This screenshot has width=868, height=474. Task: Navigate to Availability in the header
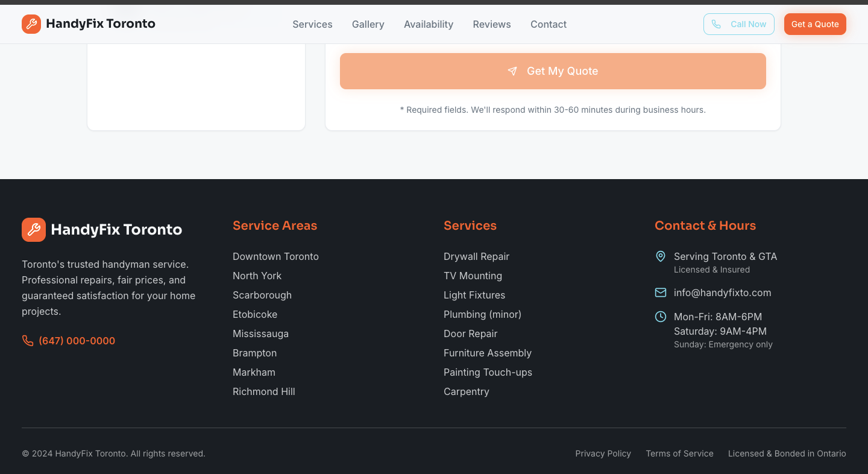coord(429,24)
